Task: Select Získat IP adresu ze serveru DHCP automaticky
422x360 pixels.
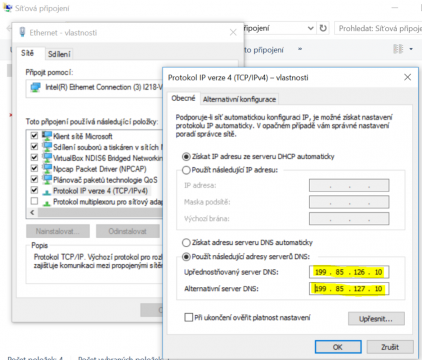Action: point(186,156)
